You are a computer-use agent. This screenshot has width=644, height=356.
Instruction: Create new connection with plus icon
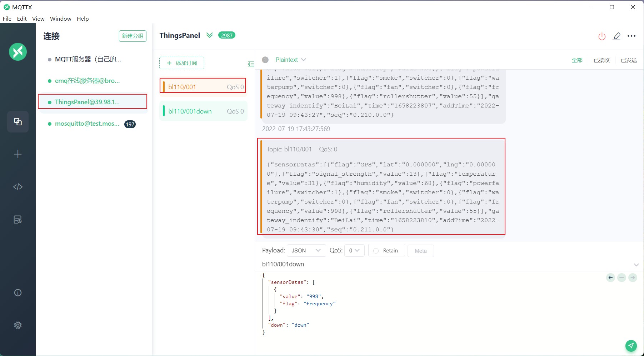(x=18, y=154)
